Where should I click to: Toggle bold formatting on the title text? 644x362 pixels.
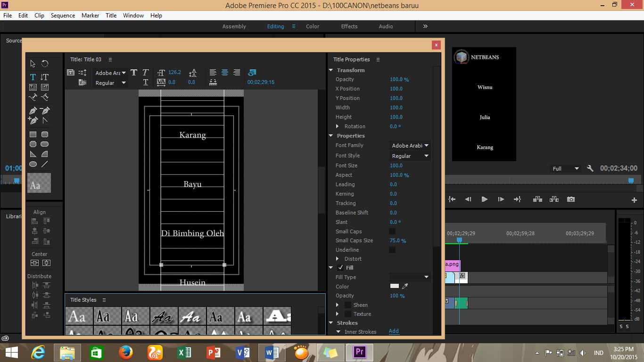click(x=134, y=73)
